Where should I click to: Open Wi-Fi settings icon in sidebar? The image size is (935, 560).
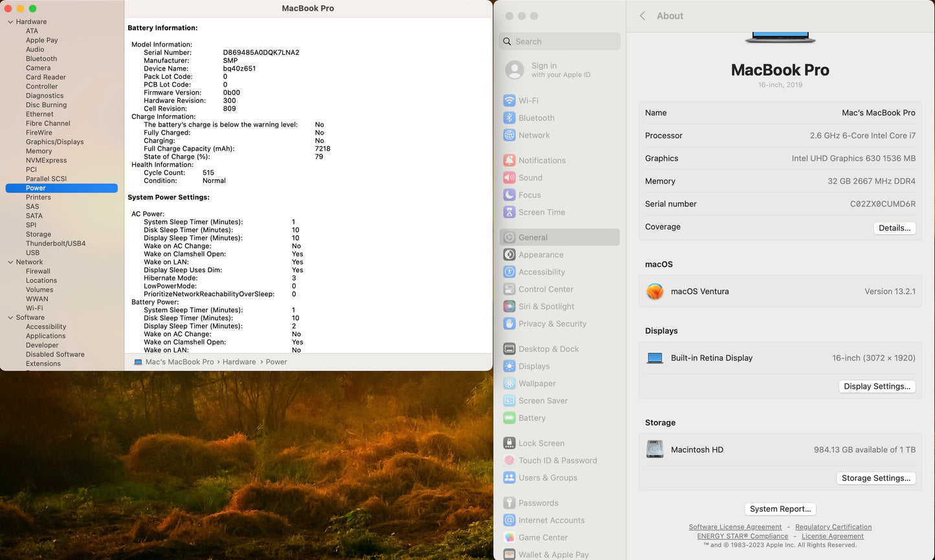pyautogui.click(x=509, y=101)
